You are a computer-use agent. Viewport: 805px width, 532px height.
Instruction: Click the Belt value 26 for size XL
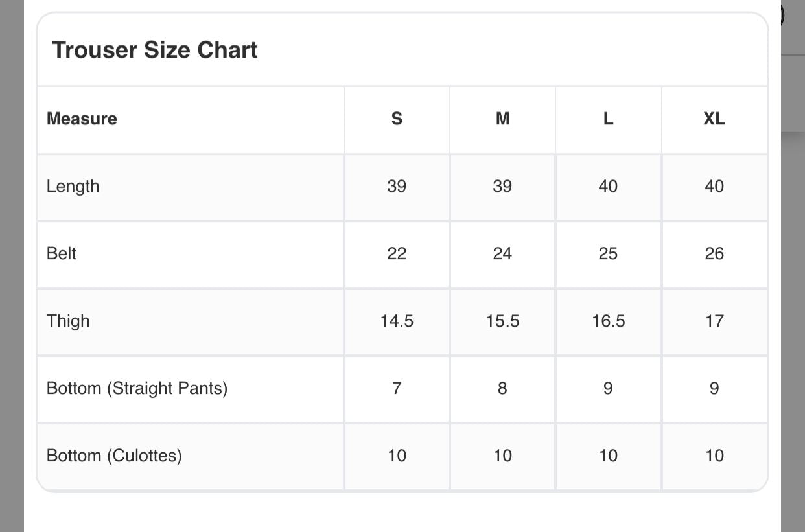[714, 253]
